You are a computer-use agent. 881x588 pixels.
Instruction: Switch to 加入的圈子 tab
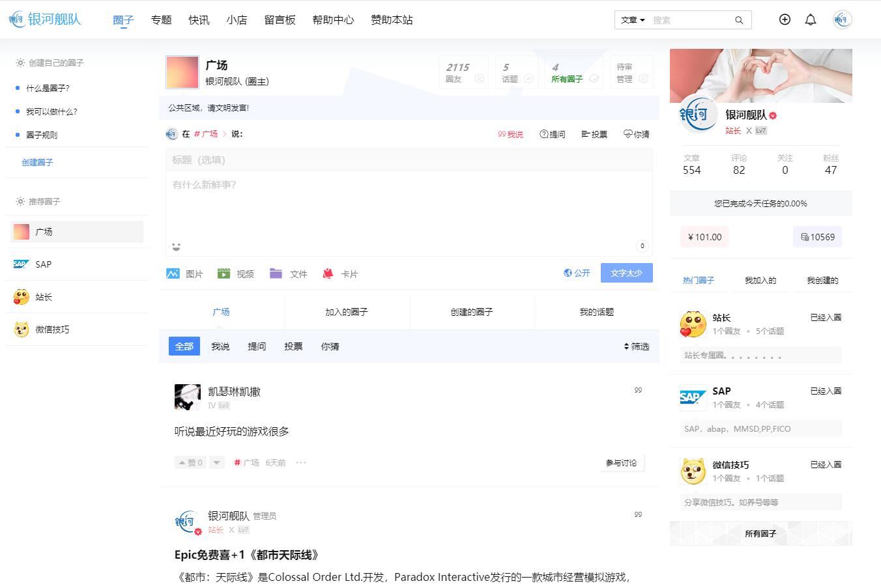(x=347, y=312)
